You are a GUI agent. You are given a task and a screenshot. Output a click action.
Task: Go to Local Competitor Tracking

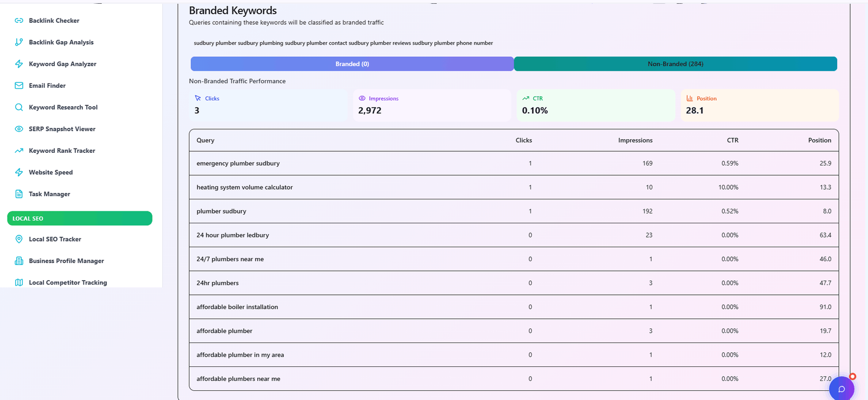[68, 282]
